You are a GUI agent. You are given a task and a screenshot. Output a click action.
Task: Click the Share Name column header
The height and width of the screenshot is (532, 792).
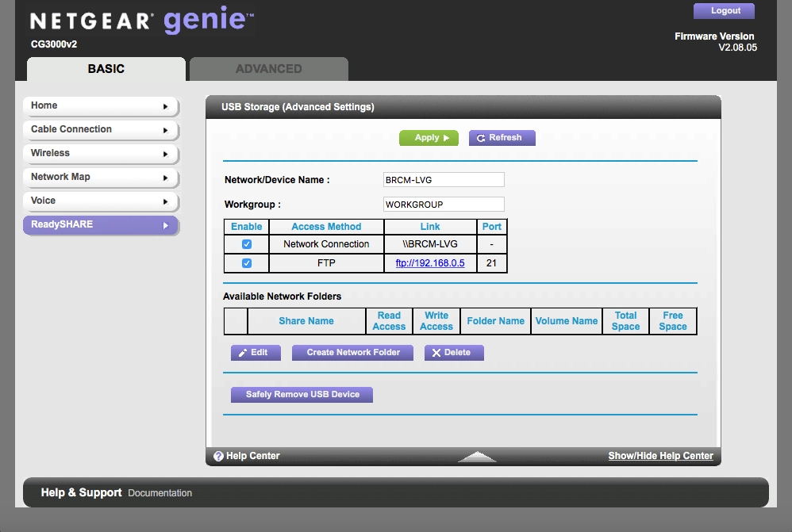[306, 321]
